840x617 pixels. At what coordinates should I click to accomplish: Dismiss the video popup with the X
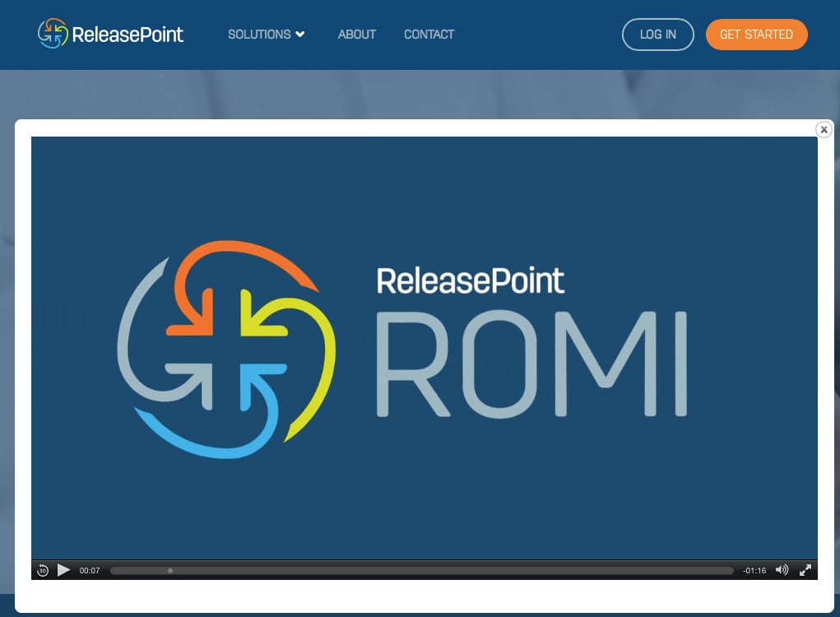(824, 129)
